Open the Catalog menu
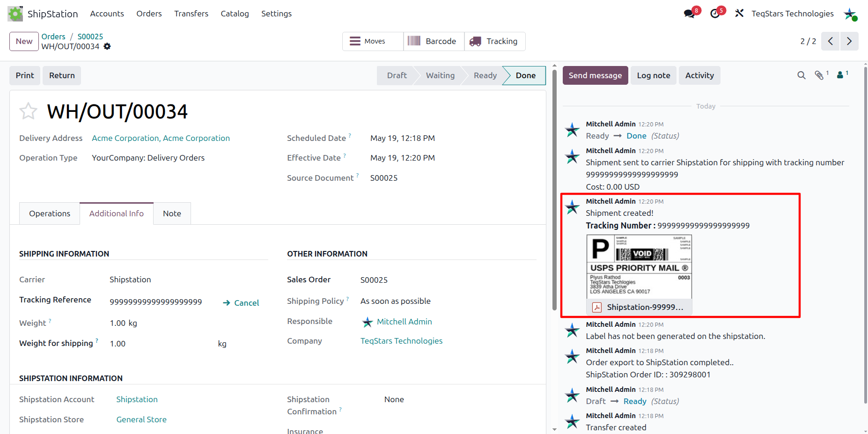This screenshot has height=434, width=868. click(235, 14)
